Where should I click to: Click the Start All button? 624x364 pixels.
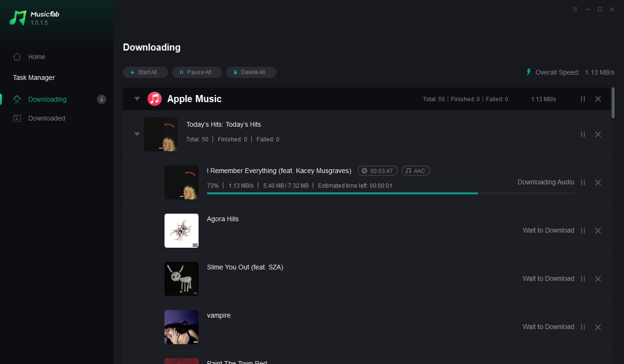coord(146,72)
